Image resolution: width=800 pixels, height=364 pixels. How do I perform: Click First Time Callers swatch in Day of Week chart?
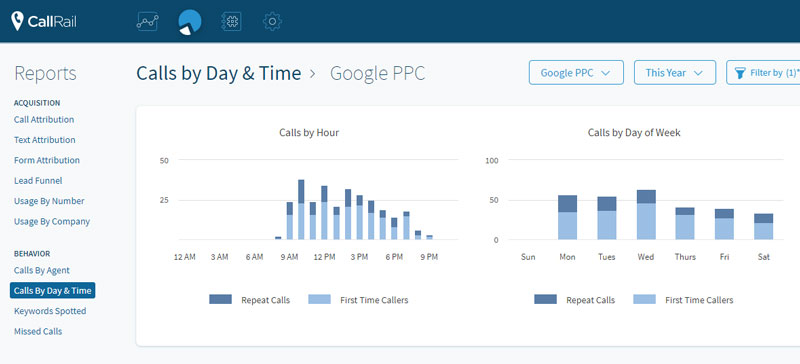(x=644, y=299)
